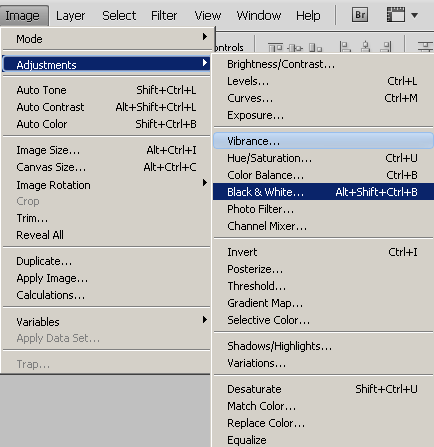This screenshot has height=447, width=434.
Task: Open the Channel Mixer adjustment
Action: click(323, 226)
